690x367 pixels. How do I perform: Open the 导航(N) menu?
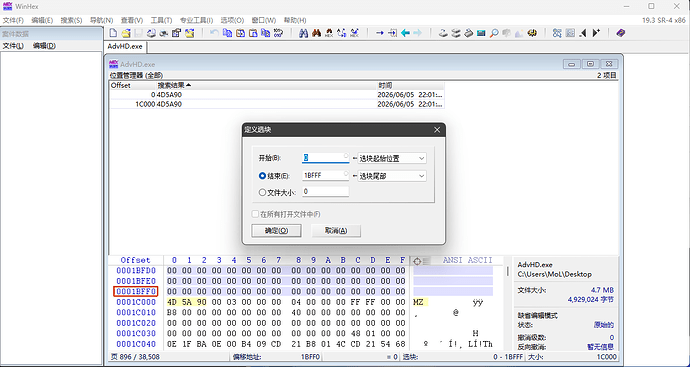click(x=102, y=20)
